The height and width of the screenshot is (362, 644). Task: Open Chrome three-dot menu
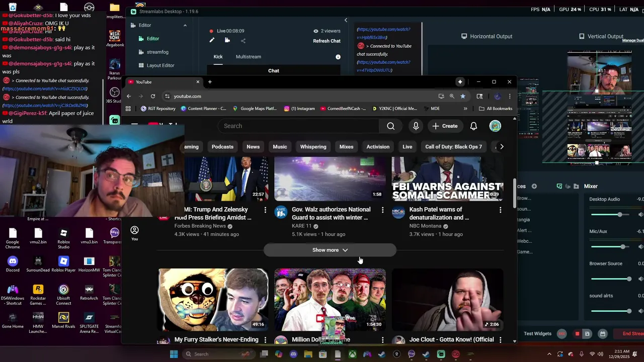point(510,96)
